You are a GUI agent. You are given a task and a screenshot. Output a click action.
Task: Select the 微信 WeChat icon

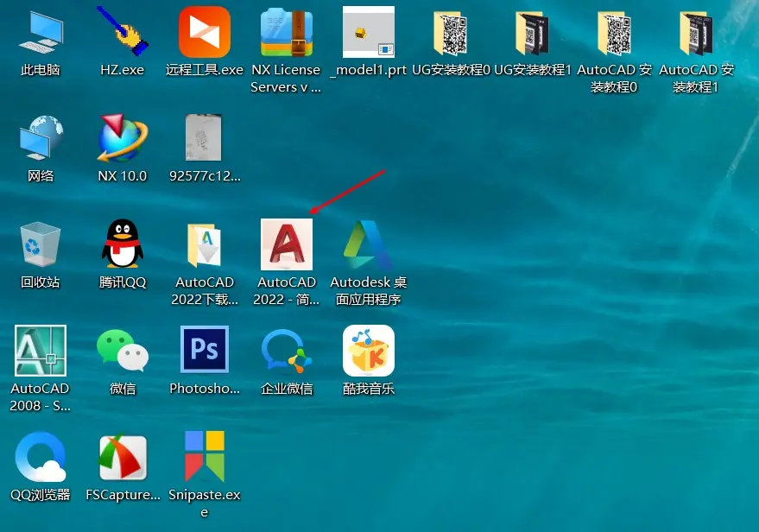[123, 351]
